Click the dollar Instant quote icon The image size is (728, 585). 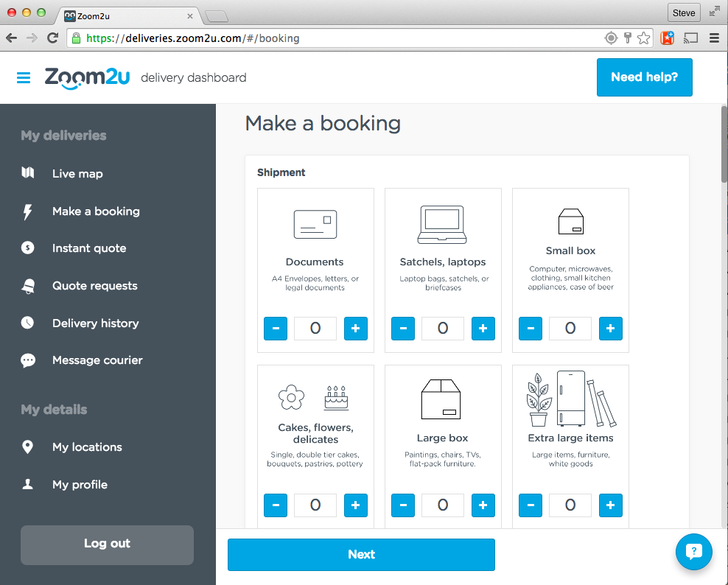pyautogui.click(x=28, y=248)
